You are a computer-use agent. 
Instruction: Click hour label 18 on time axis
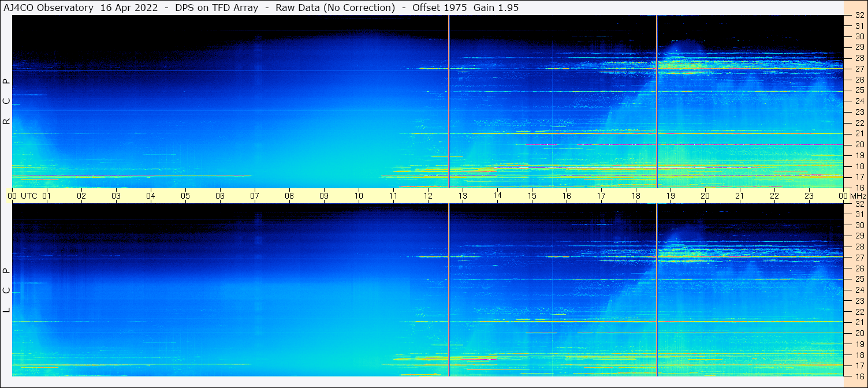[x=636, y=196]
